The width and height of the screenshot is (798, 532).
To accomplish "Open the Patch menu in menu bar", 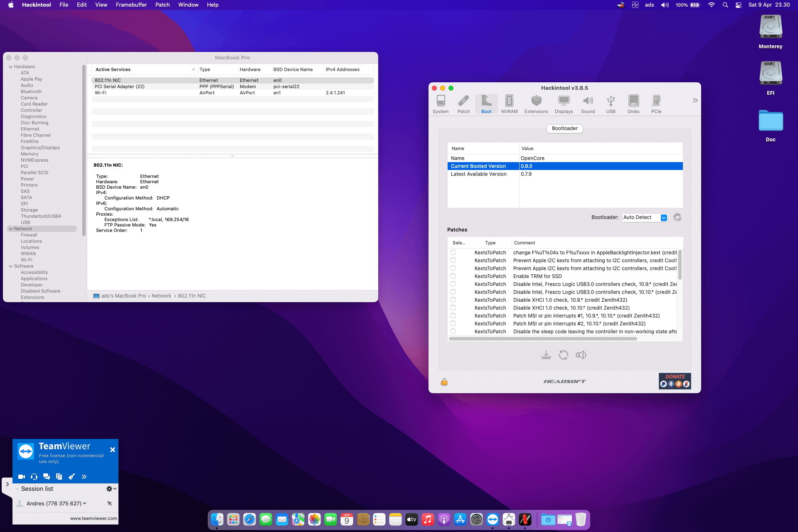I will [x=162, y=5].
